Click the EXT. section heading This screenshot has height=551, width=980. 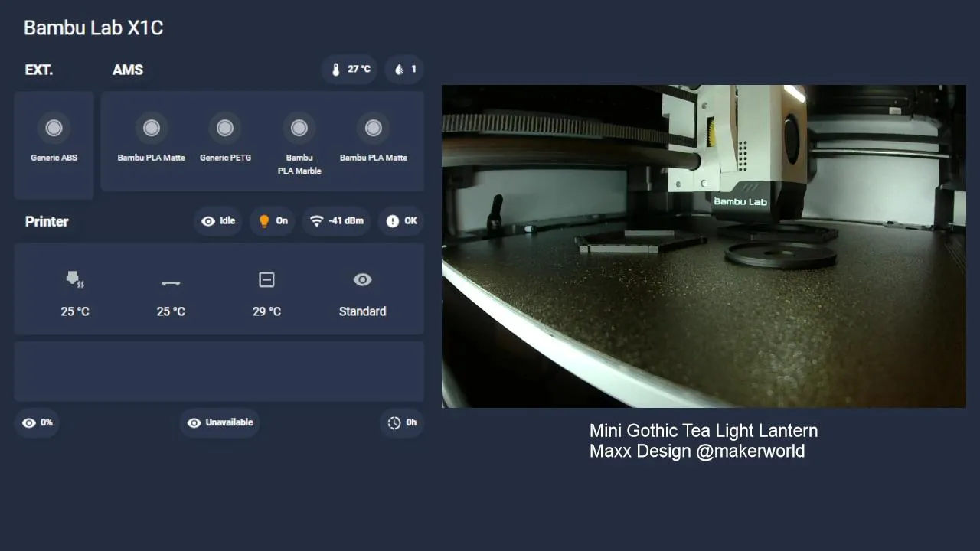(39, 70)
